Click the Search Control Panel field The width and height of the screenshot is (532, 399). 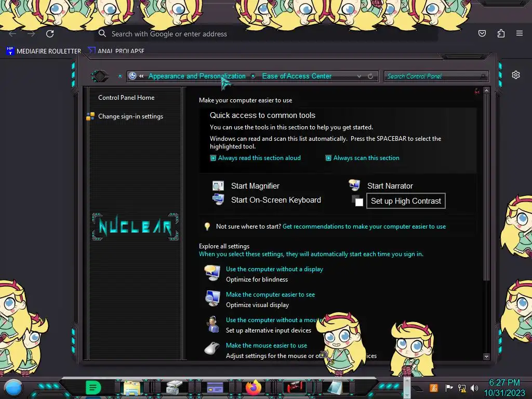click(436, 76)
